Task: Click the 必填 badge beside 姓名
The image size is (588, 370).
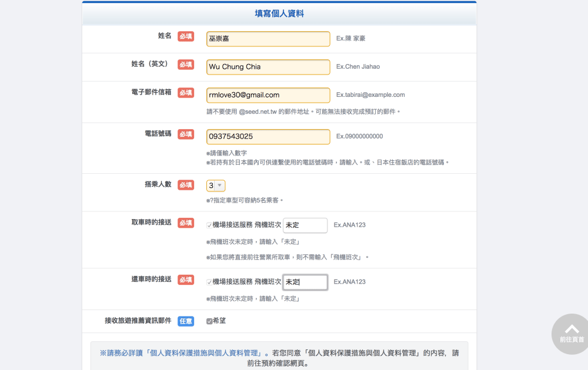Action: click(186, 36)
